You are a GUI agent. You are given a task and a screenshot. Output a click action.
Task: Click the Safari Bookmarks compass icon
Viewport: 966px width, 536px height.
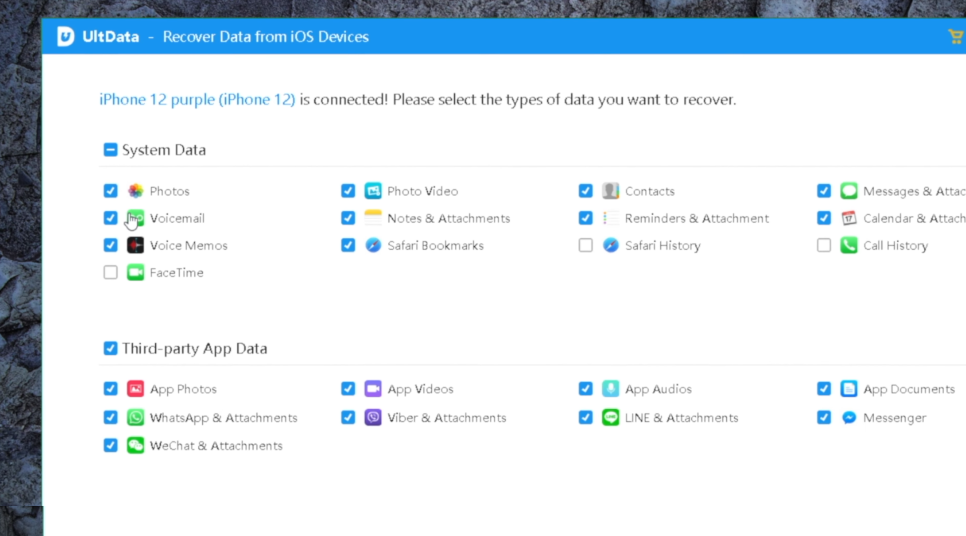(x=373, y=245)
